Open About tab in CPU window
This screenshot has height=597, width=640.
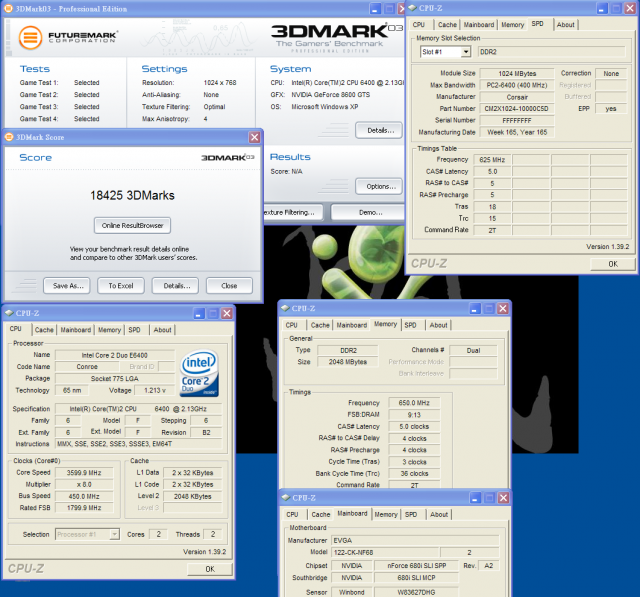coord(162,330)
